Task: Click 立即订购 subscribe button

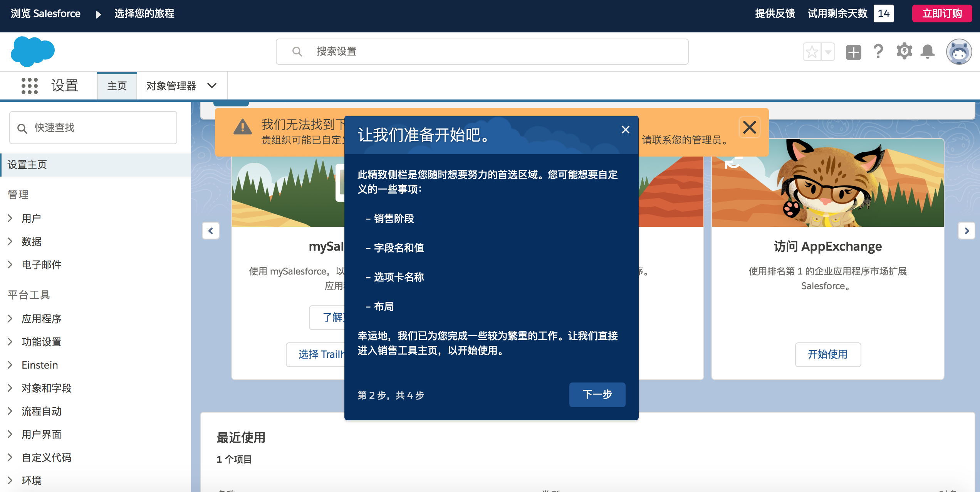Action: [x=942, y=13]
